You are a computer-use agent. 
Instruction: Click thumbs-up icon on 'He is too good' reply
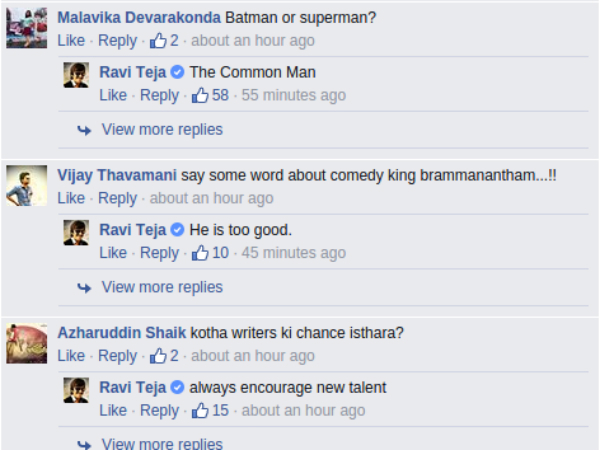[200, 253]
